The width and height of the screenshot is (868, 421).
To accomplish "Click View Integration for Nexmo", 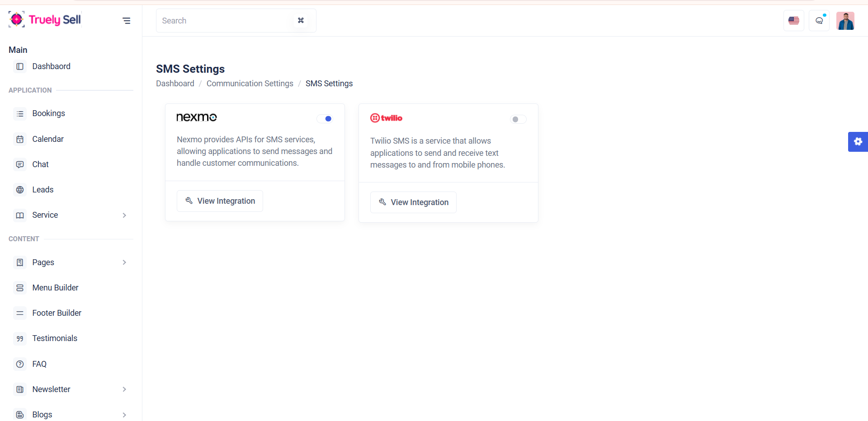I will pos(220,201).
